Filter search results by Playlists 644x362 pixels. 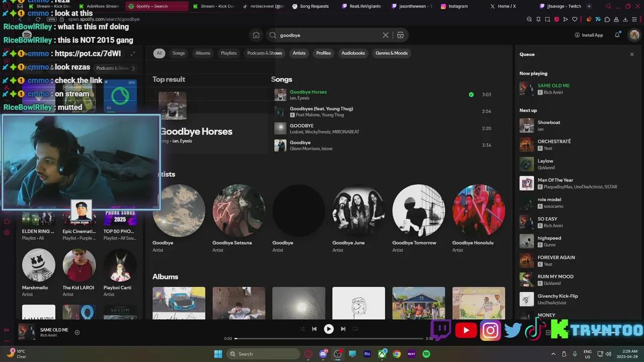[228, 53]
